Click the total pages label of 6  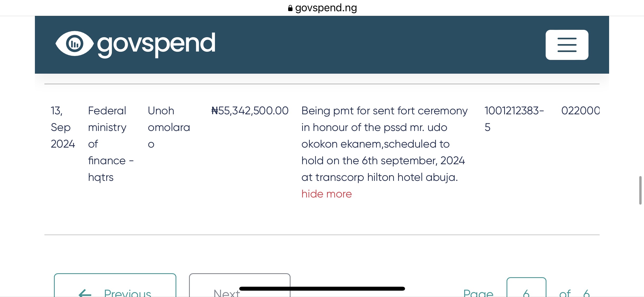(574, 293)
